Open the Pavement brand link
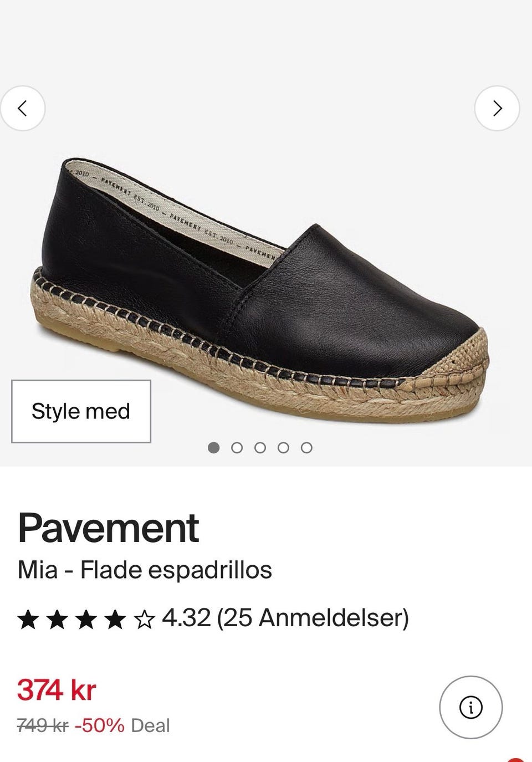This screenshot has height=762, width=532. point(108,528)
